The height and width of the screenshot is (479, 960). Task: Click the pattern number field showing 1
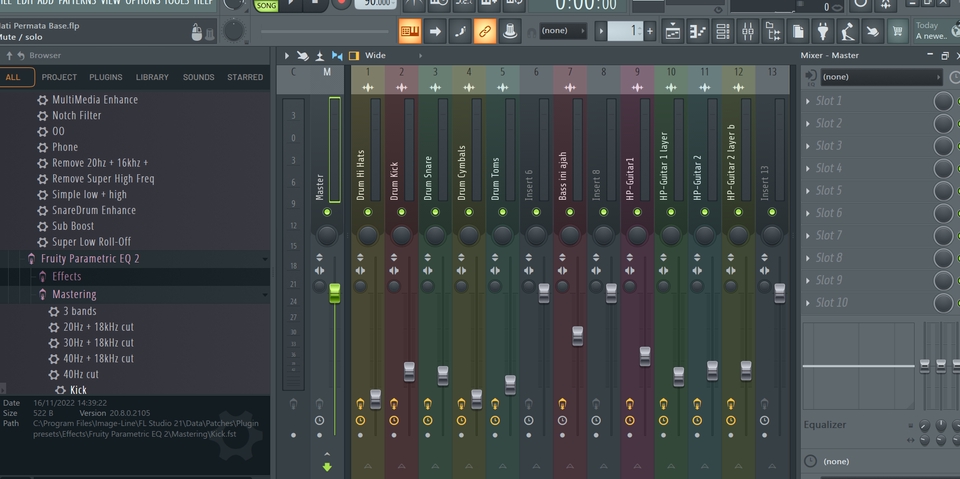(x=625, y=31)
